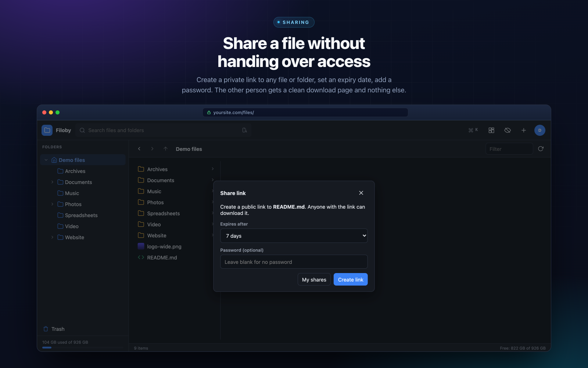Click the Filoby folder logo icon

coord(47,130)
